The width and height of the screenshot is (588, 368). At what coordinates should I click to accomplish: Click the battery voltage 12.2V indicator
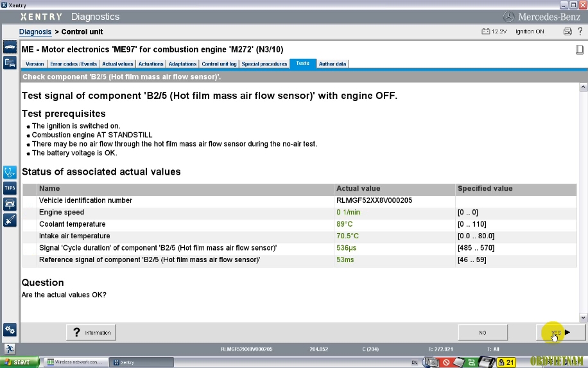coord(494,31)
